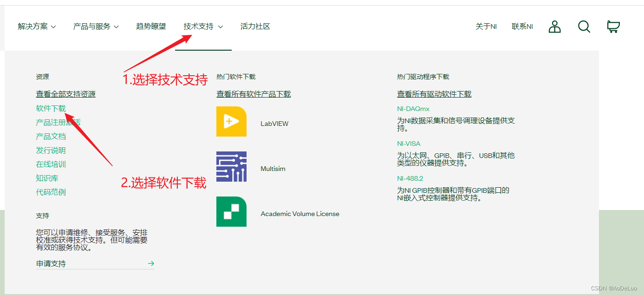This screenshot has width=644, height=295.
Task: Click the Academic Volume License label
Action: click(x=300, y=214)
